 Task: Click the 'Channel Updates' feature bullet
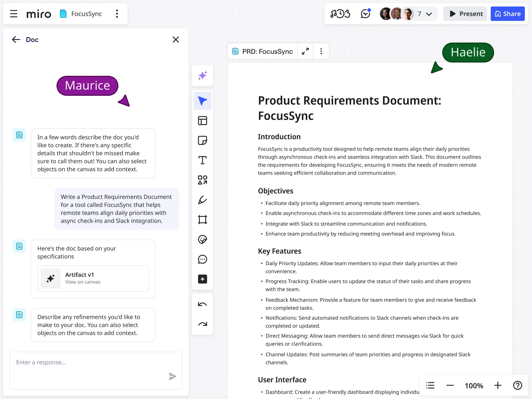click(x=368, y=358)
